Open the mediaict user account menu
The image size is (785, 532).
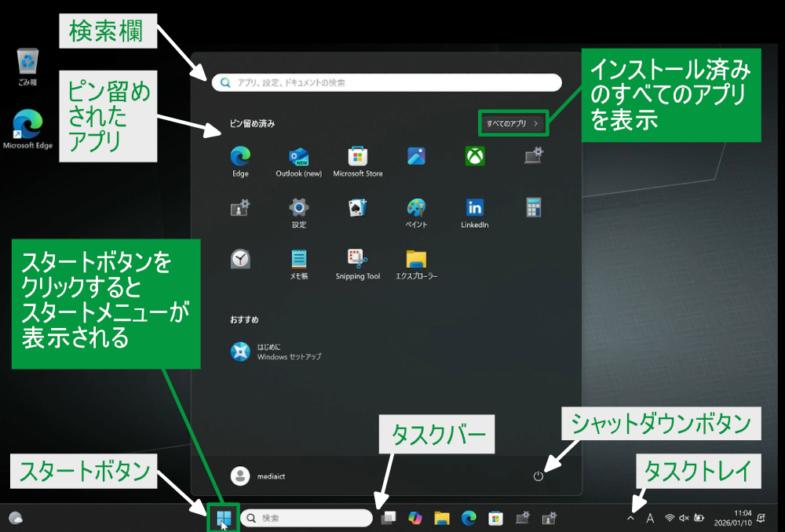251,476
